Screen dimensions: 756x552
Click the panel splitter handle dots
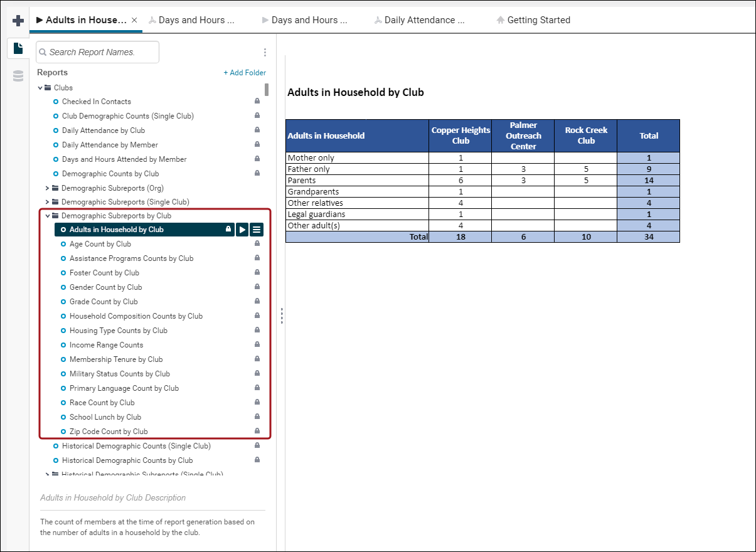pyautogui.click(x=282, y=316)
